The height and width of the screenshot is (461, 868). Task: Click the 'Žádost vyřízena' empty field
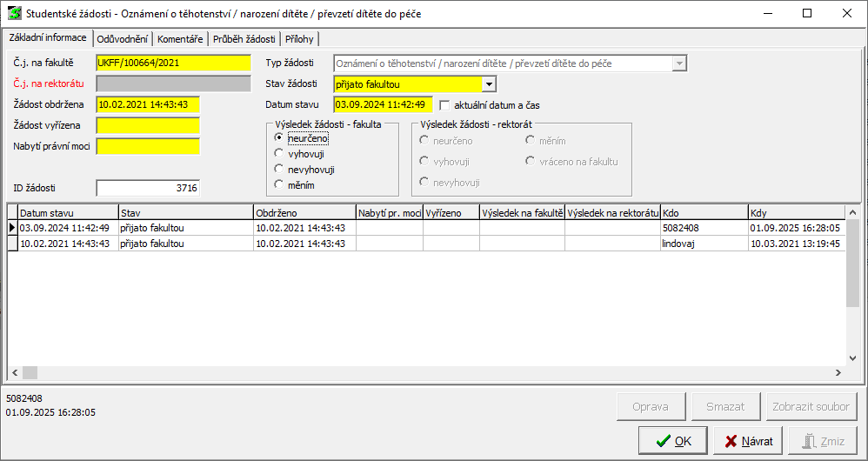point(148,125)
